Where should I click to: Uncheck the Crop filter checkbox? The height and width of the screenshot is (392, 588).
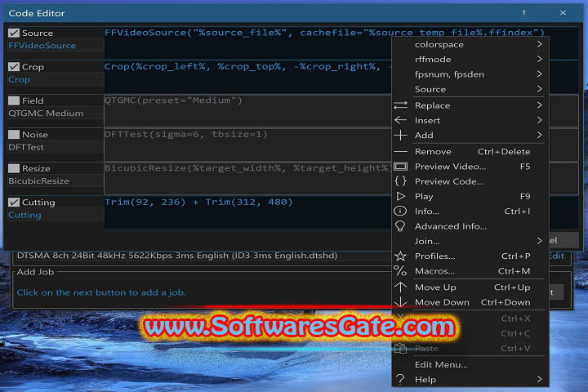(x=14, y=67)
